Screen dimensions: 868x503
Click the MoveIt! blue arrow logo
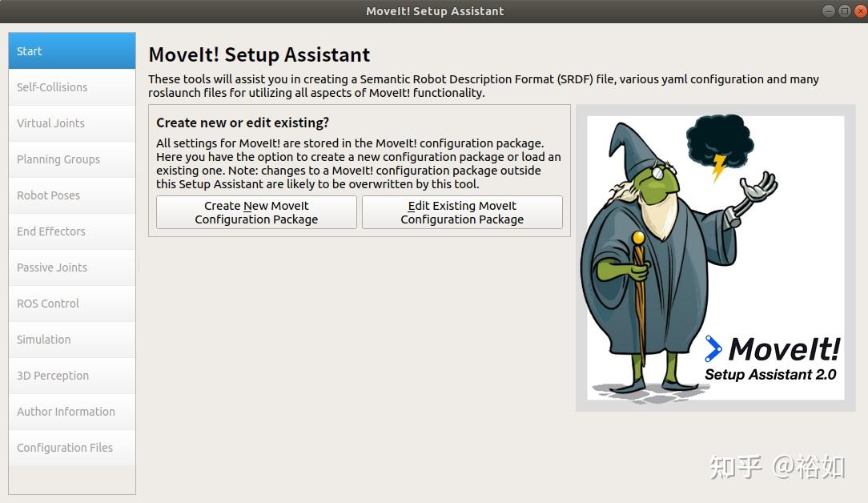[x=713, y=349]
